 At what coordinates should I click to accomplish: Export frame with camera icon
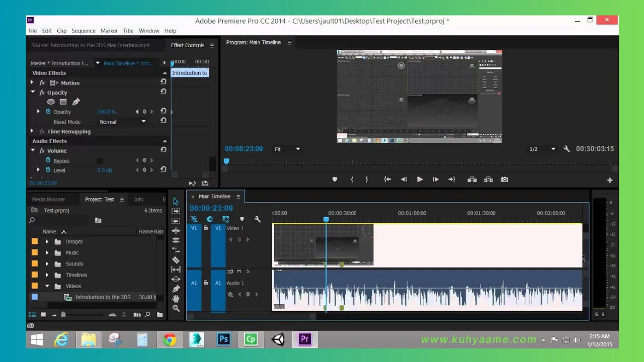coord(505,179)
